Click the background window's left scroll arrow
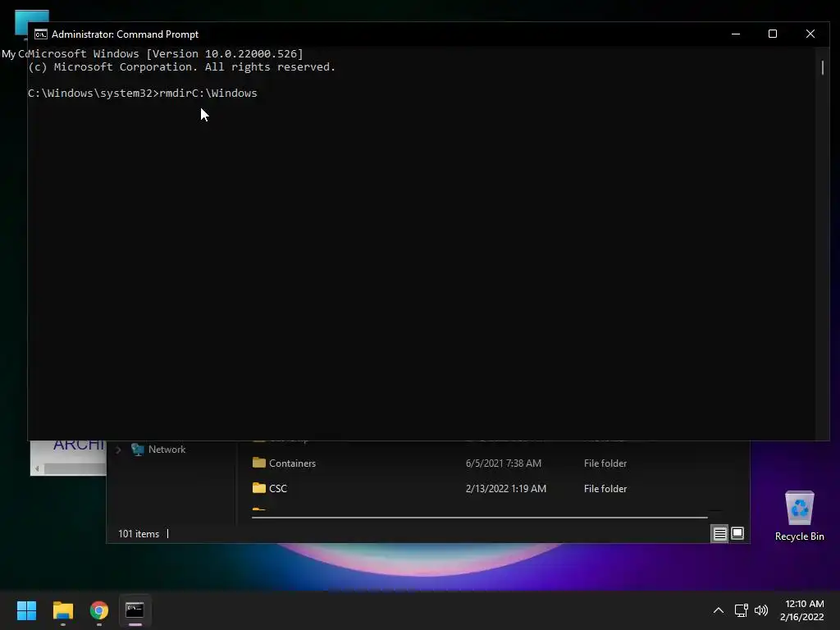Image resolution: width=840 pixels, height=630 pixels. point(37,468)
